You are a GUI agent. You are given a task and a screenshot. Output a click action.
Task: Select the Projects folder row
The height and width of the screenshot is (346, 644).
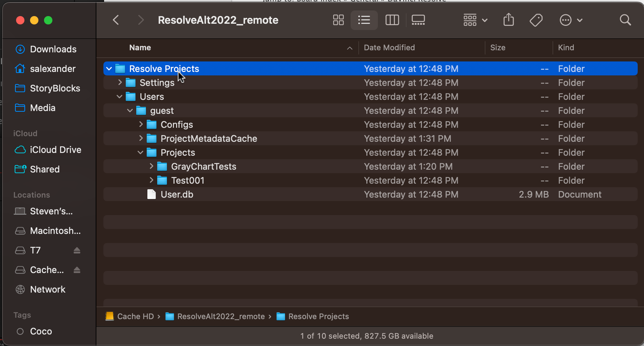(x=370, y=153)
